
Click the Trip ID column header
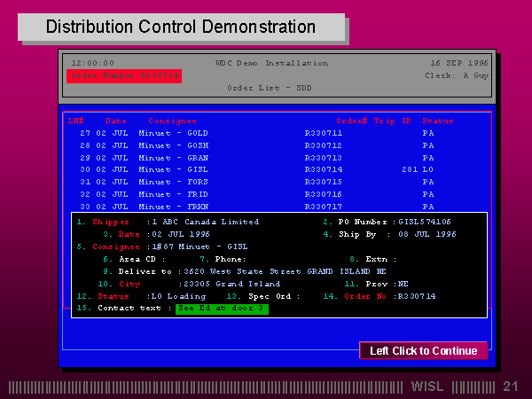coord(393,121)
